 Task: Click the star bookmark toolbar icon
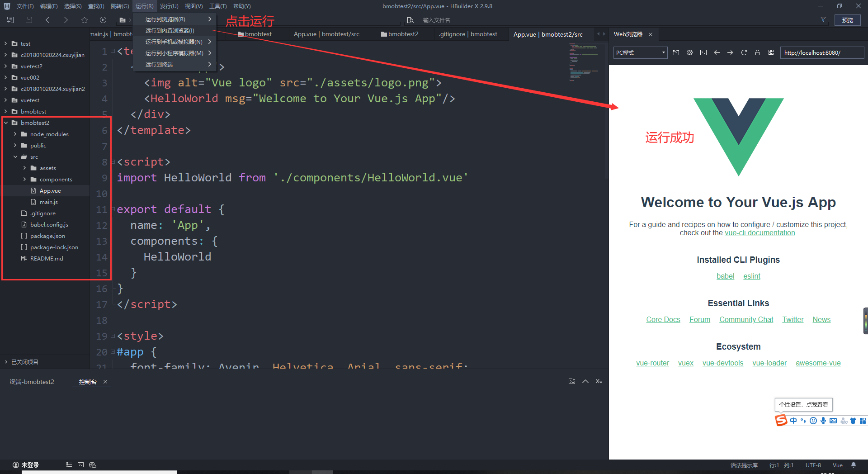pos(85,20)
